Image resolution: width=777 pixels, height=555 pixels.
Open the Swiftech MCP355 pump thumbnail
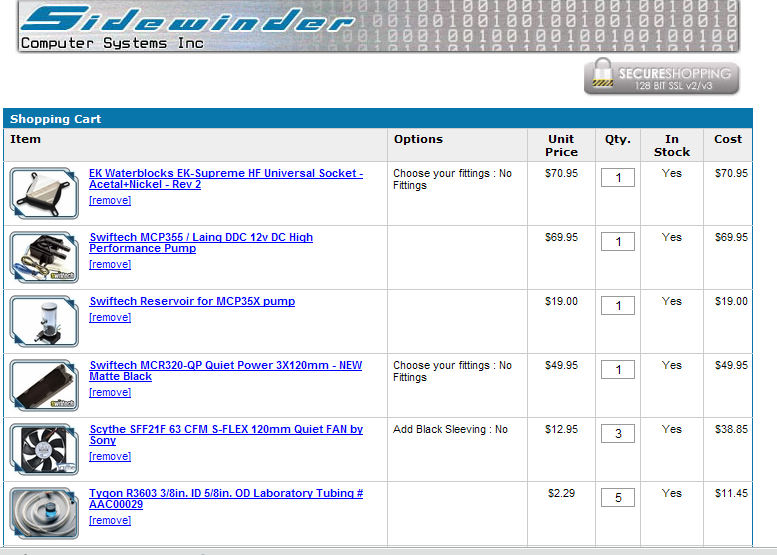point(44,257)
